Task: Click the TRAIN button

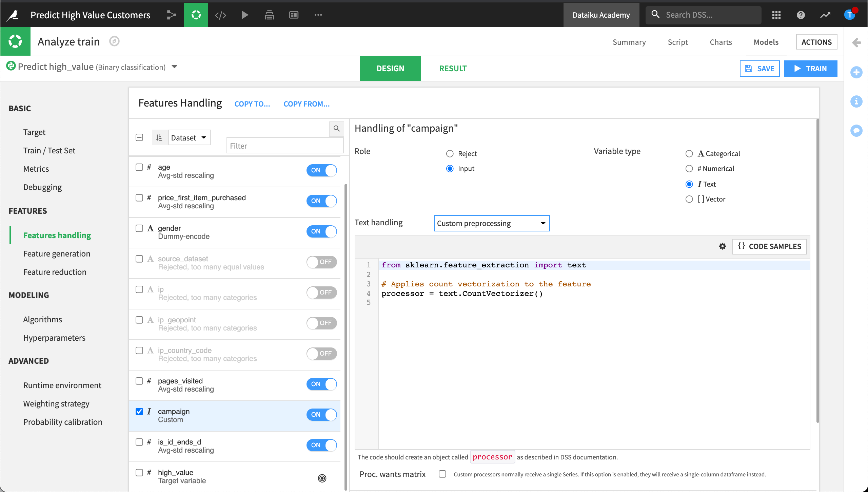Action: pos(811,69)
